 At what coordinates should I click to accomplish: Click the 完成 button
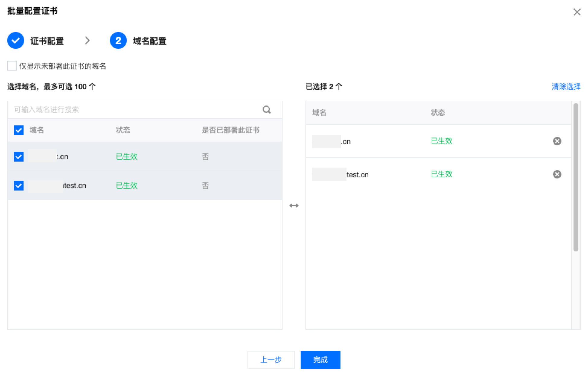coord(320,360)
